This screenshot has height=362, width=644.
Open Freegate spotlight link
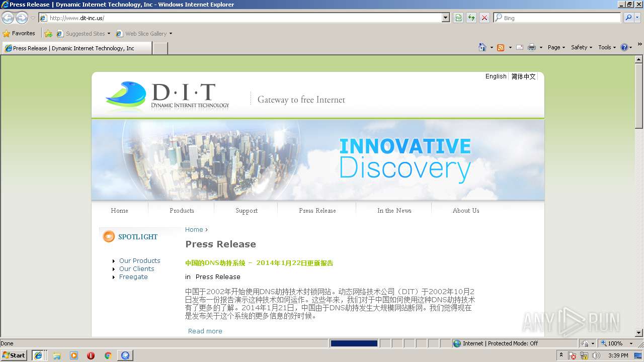[x=133, y=277]
